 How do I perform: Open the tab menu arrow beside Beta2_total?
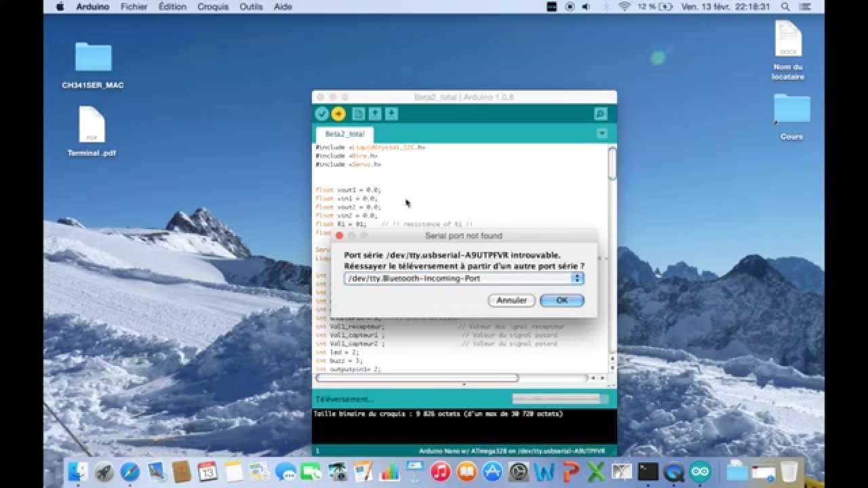602,134
